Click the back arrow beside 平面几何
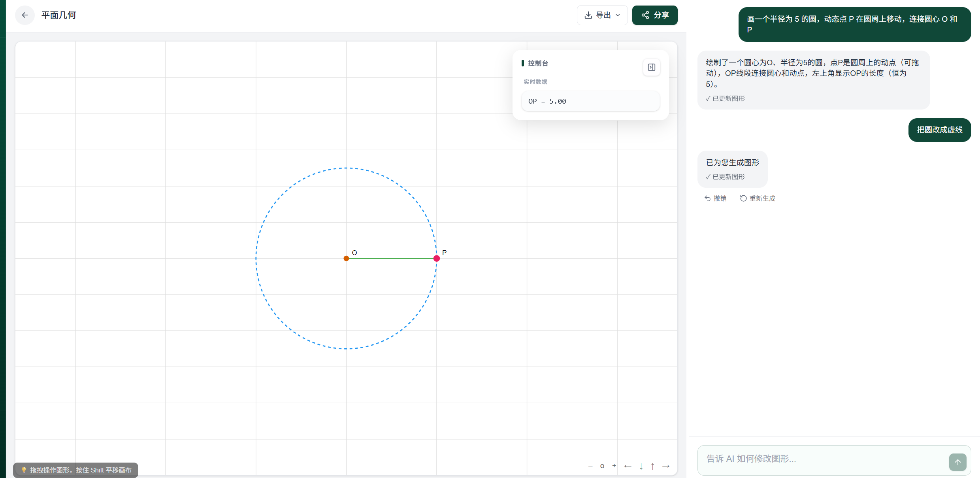 [x=24, y=15]
